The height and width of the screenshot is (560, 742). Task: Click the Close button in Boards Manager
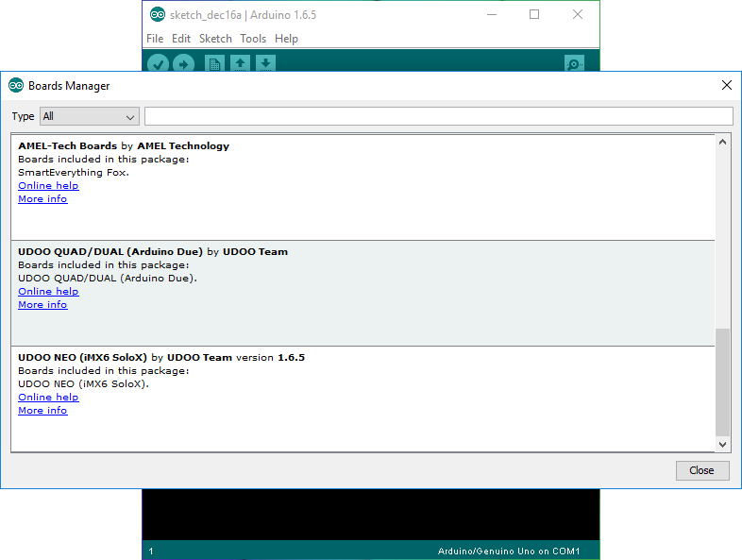702,470
